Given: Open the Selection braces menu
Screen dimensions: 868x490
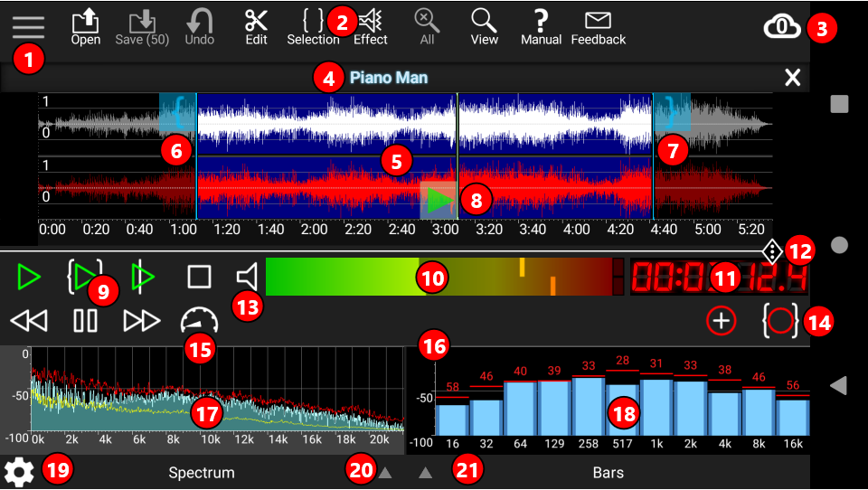Looking at the screenshot, I should (313, 26).
